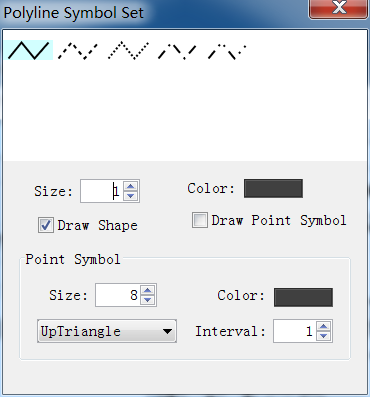The height and width of the screenshot is (397, 370).
Task: Select the solid line polyline symbol
Action: (x=29, y=50)
